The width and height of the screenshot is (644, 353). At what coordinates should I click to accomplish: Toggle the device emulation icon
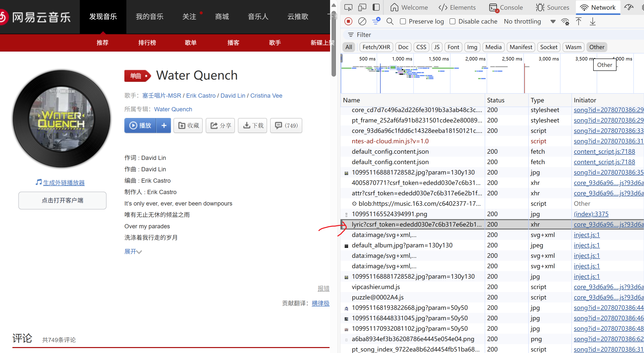click(362, 7)
